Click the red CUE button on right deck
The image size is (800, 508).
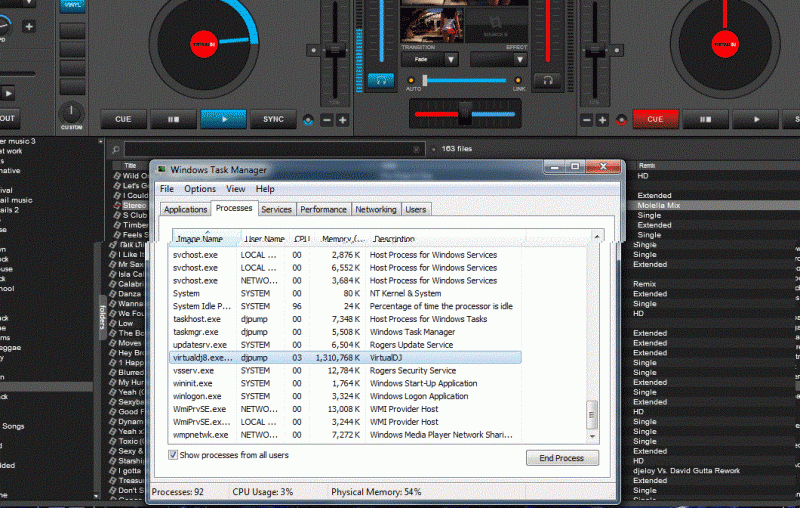click(655, 119)
